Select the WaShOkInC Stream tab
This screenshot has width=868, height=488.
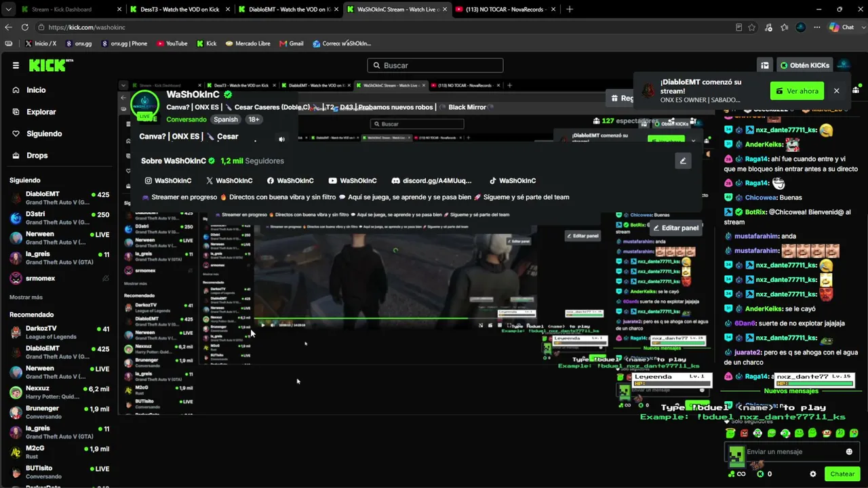(397, 9)
